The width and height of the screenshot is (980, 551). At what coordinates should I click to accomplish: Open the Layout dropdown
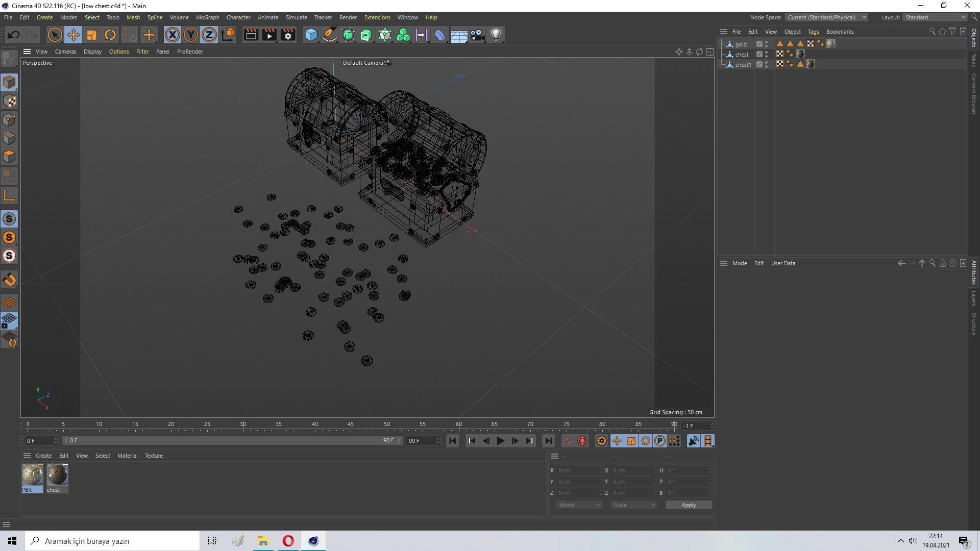tap(935, 17)
